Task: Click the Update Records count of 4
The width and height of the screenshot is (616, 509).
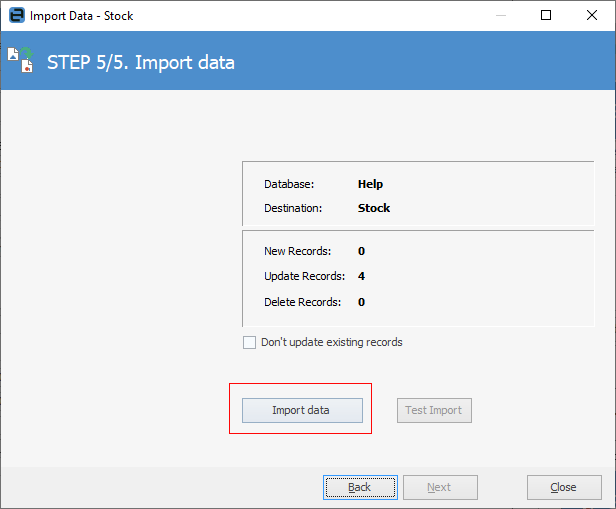Action: coord(361,276)
